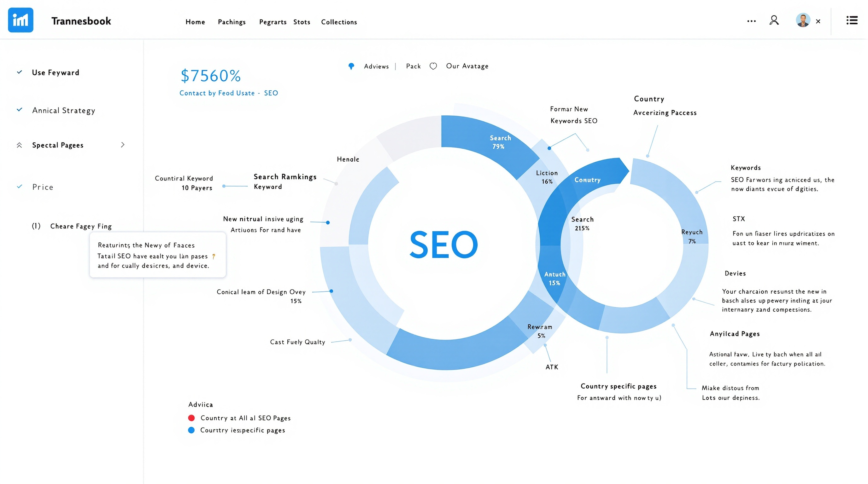868x484 pixels.
Task: Click the Search Ramkings Keyword label
Action: click(285, 181)
